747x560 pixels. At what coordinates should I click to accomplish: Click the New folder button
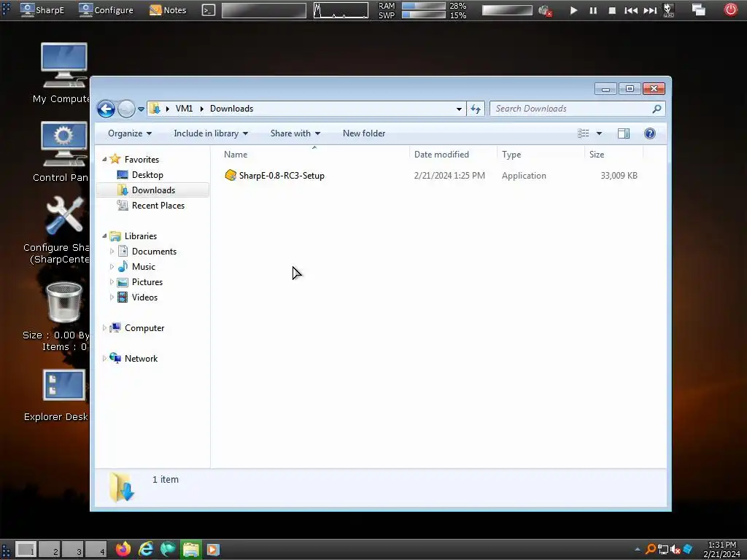point(364,133)
